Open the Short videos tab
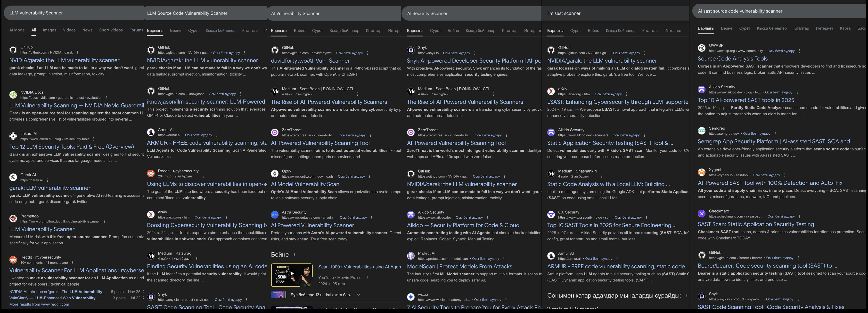This screenshot has width=868, height=313. 111,30
